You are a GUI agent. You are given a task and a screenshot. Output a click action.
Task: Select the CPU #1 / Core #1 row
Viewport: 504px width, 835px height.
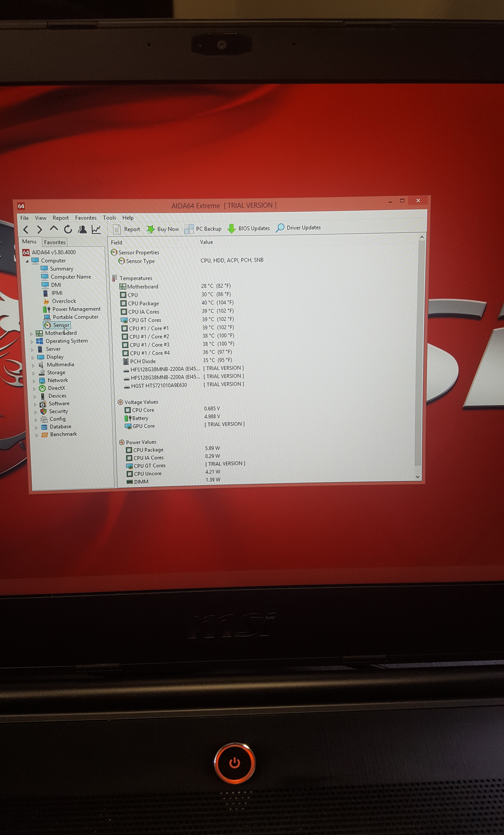point(178,328)
